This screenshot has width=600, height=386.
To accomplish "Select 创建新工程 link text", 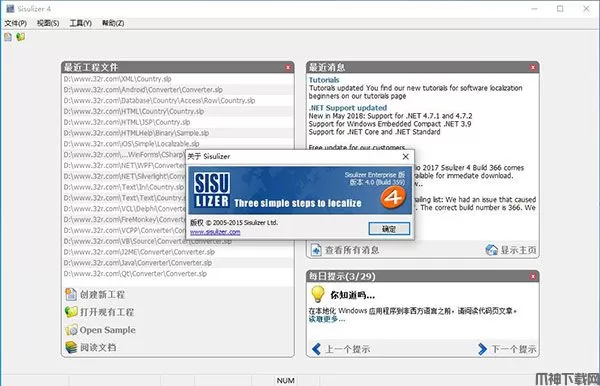I will pyautogui.click(x=102, y=295).
